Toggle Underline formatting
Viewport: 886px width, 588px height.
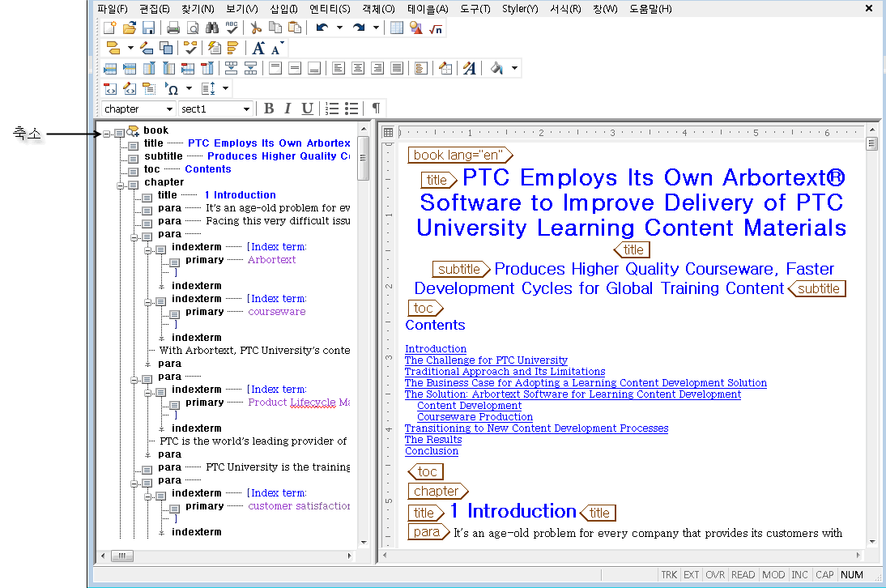click(x=307, y=109)
